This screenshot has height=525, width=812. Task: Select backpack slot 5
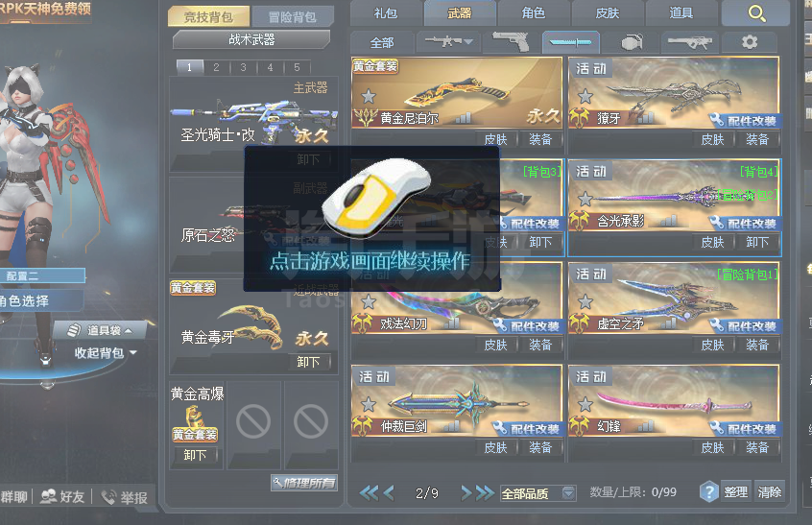pos(298,67)
